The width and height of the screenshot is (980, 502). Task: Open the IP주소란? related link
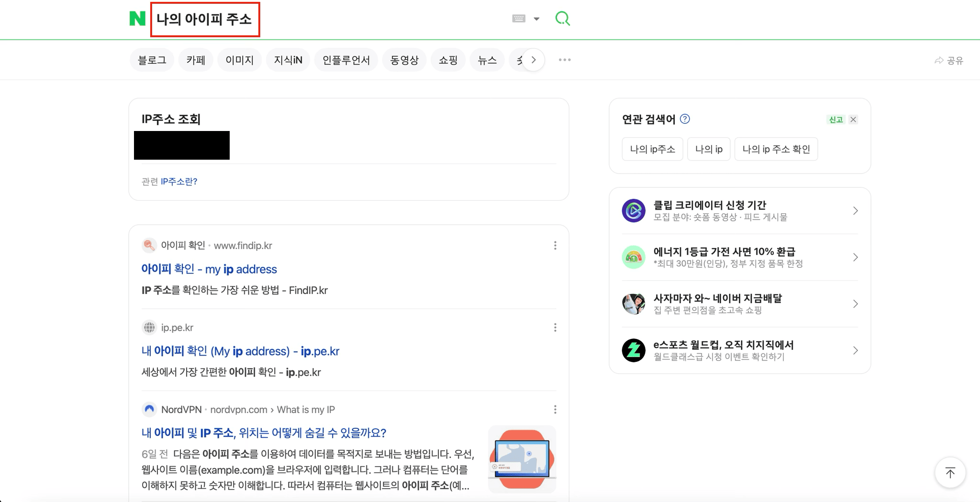pyautogui.click(x=179, y=182)
